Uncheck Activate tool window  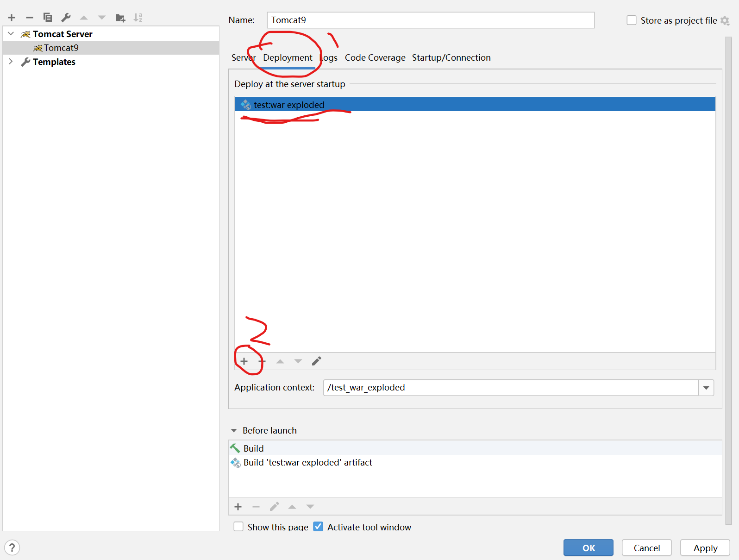point(318,527)
